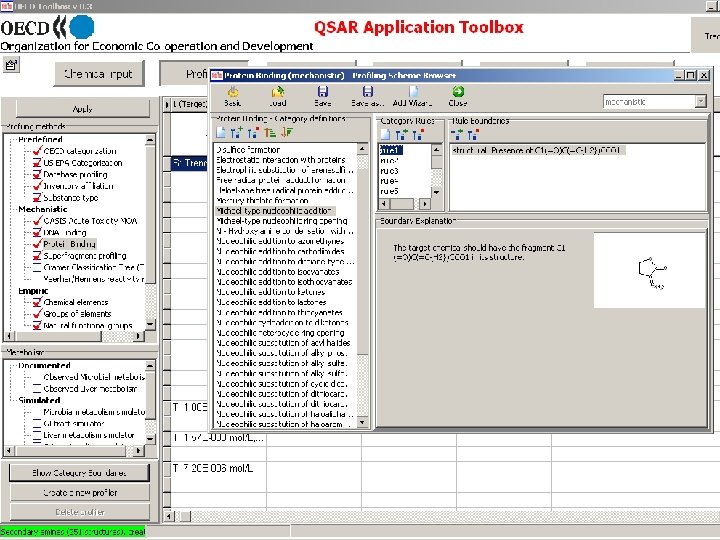
Task: Toggle Database profiling checkbox
Action: click(37, 174)
